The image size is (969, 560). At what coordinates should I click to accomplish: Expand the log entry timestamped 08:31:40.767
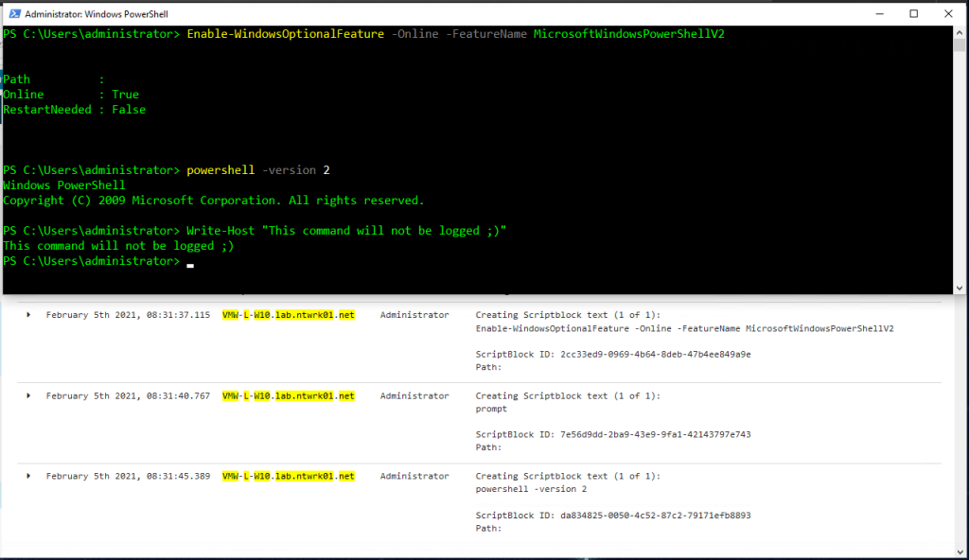point(27,395)
